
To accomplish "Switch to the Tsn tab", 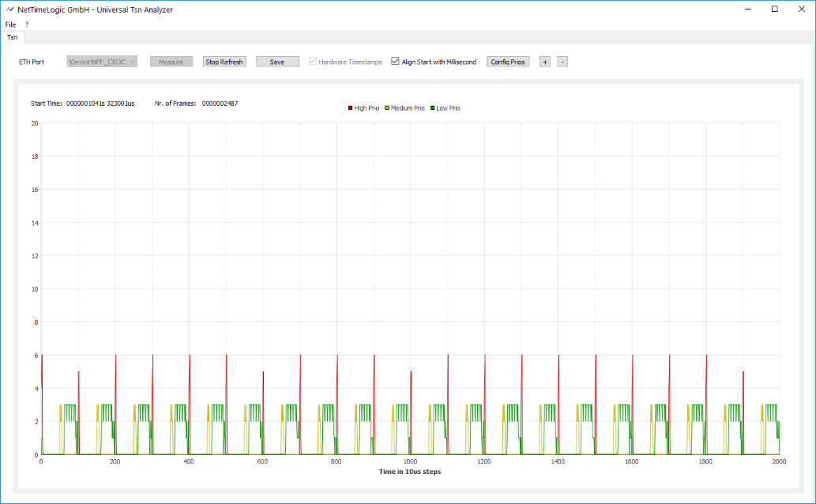I will click(x=13, y=37).
